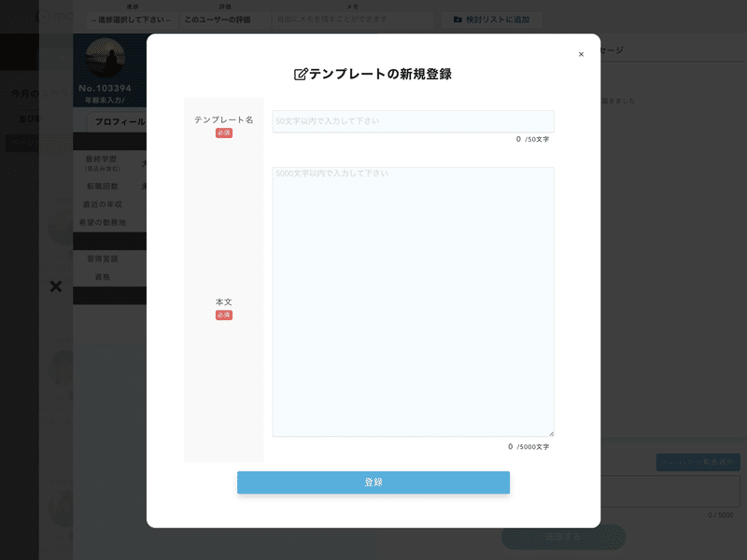Click the 転職回数 row label
The height and width of the screenshot is (560, 747).
coord(102,186)
